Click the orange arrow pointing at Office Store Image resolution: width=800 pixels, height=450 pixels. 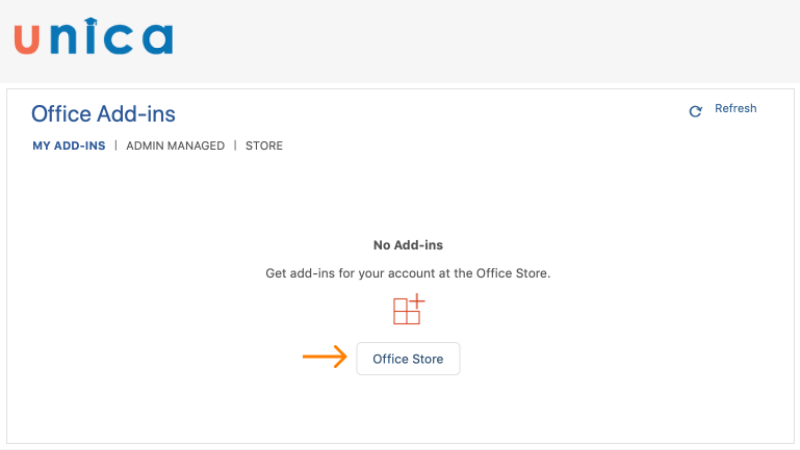coord(324,358)
